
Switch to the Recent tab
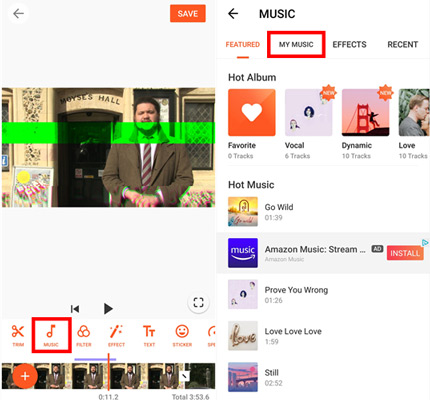tap(402, 45)
